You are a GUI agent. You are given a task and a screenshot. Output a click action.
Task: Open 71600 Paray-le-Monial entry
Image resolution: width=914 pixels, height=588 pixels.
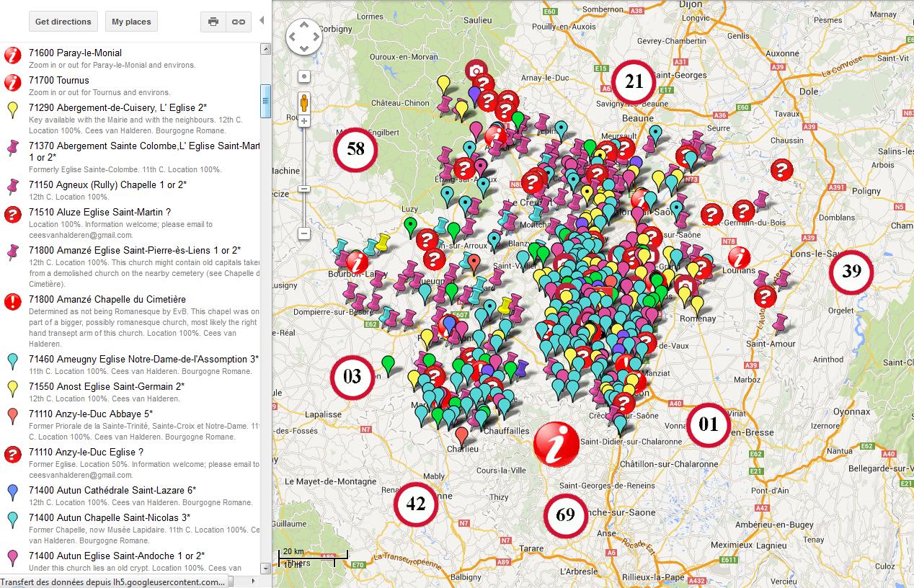point(75,53)
